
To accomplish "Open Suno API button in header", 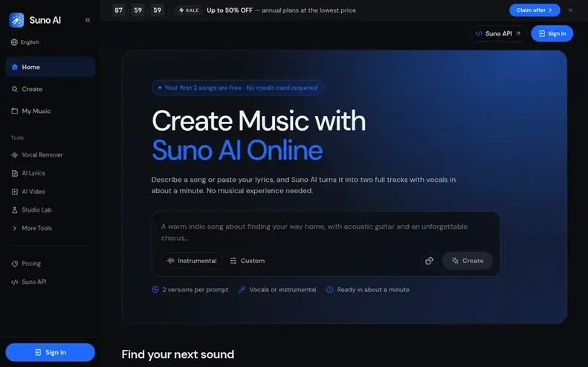I will [498, 33].
